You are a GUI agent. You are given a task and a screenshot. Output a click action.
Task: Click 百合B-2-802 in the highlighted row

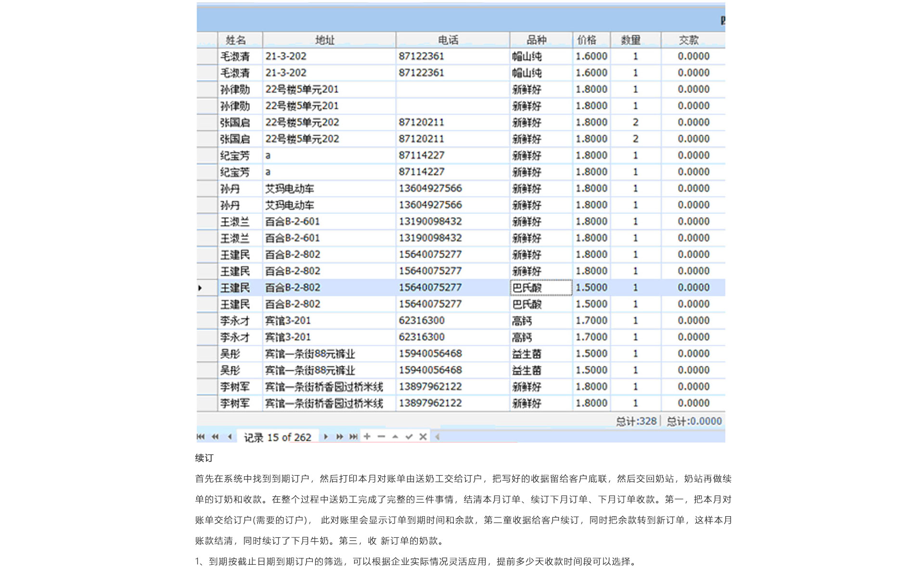pyautogui.click(x=293, y=288)
